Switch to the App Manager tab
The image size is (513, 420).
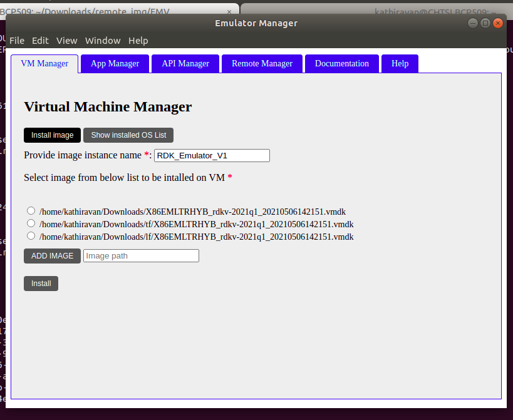(x=115, y=63)
